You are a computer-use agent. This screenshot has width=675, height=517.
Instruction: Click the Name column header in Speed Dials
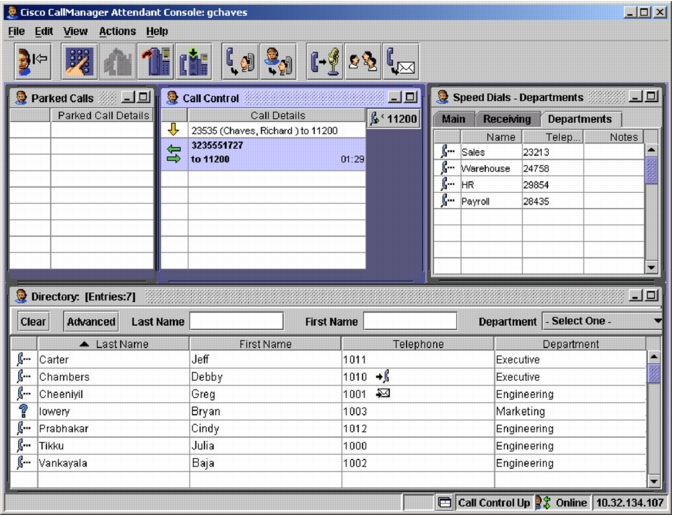pyautogui.click(x=492, y=137)
